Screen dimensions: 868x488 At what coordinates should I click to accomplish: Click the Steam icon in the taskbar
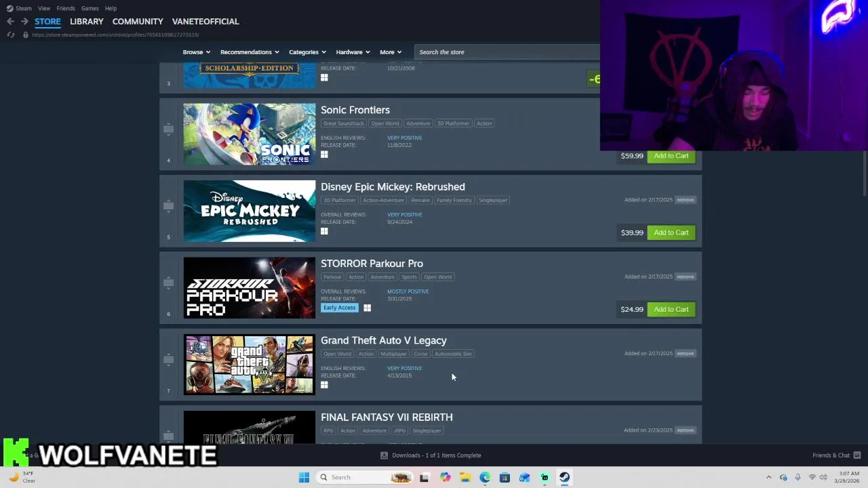click(x=564, y=477)
